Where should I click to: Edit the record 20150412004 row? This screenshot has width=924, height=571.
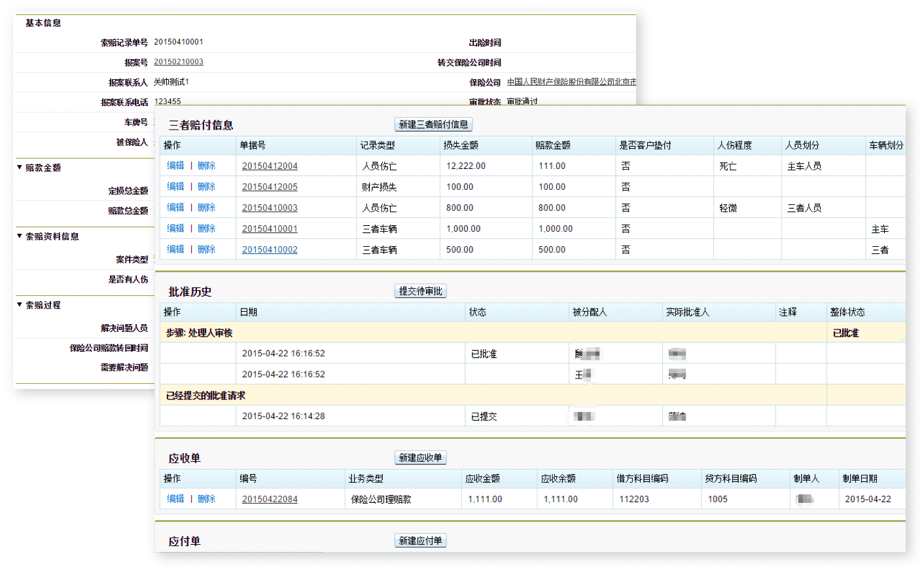(x=175, y=166)
